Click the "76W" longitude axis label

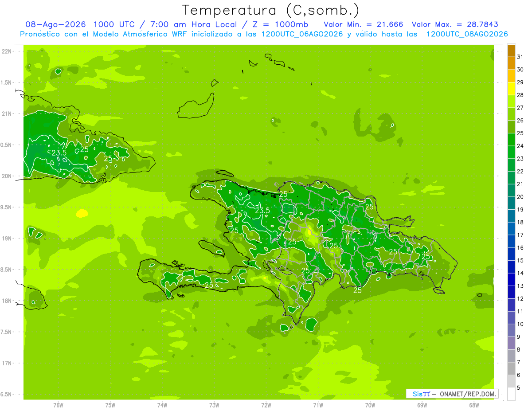point(58,405)
